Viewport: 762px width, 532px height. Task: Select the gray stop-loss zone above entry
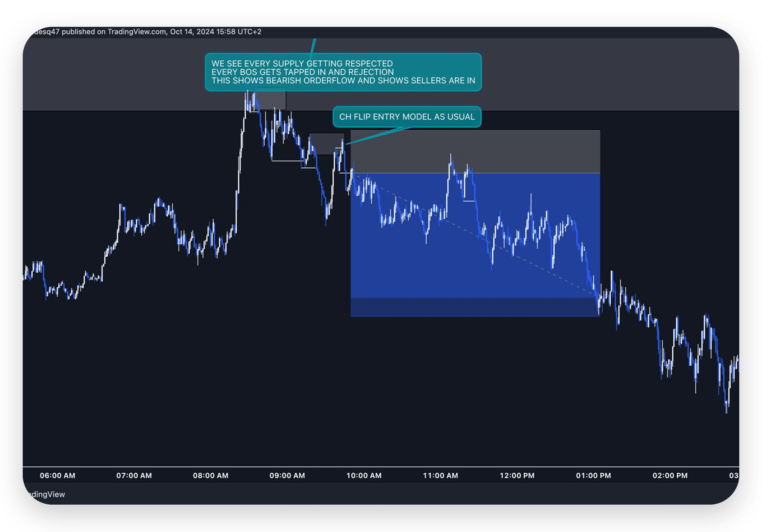(x=475, y=152)
